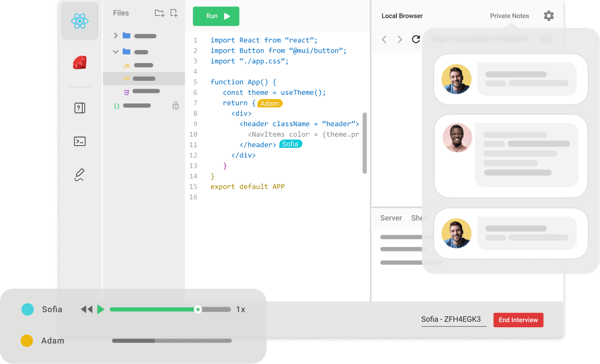Screen dimensions: 600x364
Task: Click Sofia's playback progress slider handle
Action: pos(198,310)
